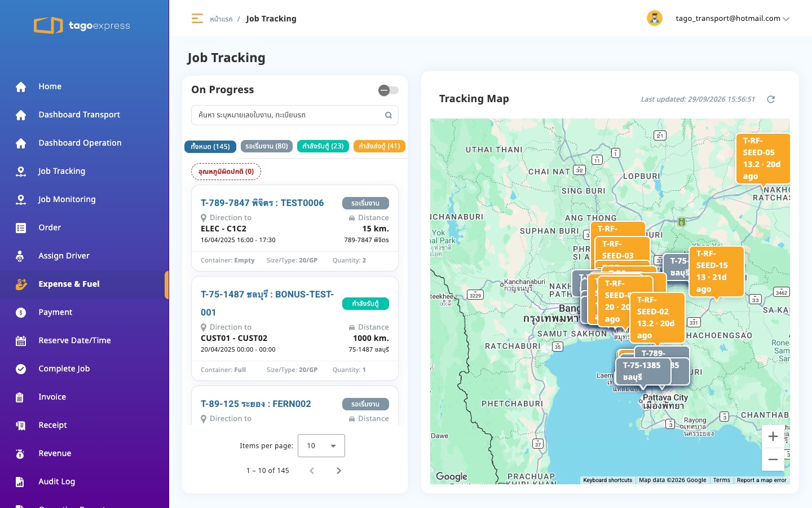Open Job Monitoring in sidebar
The image size is (812, 508).
67,200
